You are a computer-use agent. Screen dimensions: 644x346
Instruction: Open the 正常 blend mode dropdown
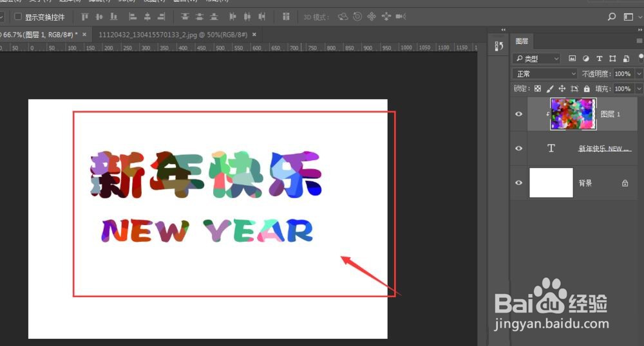545,74
